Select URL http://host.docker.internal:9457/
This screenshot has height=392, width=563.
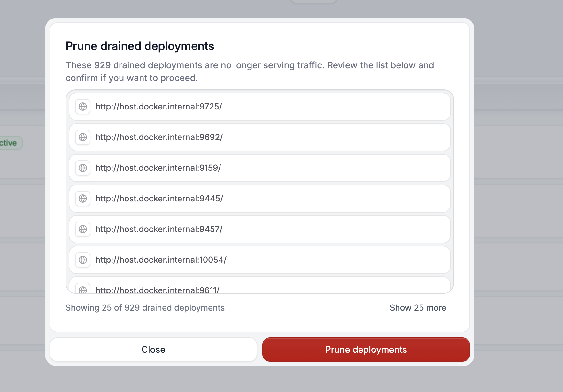(x=159, y=229)
